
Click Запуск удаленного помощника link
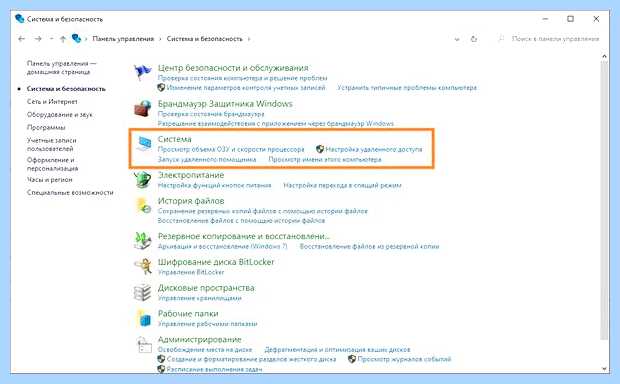click(207, 159)
